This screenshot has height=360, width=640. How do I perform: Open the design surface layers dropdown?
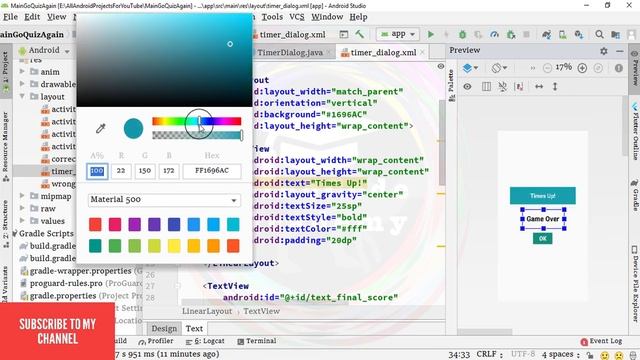(x=470, y=68)
